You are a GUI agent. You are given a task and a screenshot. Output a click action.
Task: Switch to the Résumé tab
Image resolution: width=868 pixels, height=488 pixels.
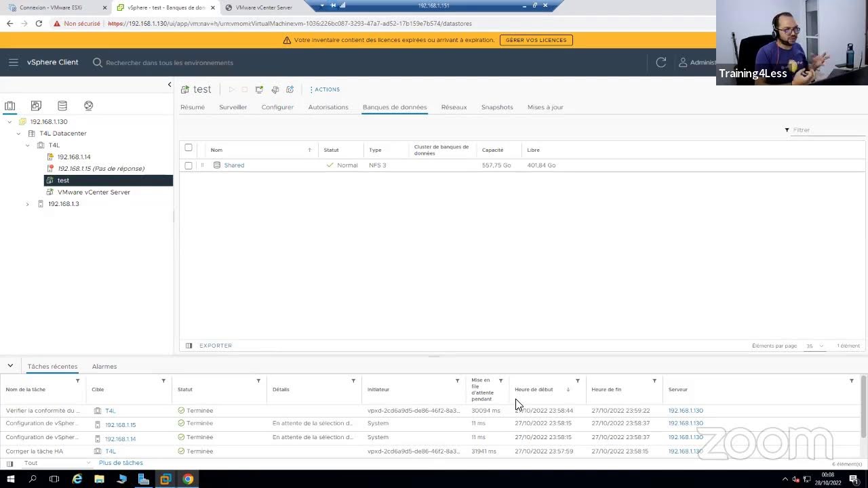[193, 107]
